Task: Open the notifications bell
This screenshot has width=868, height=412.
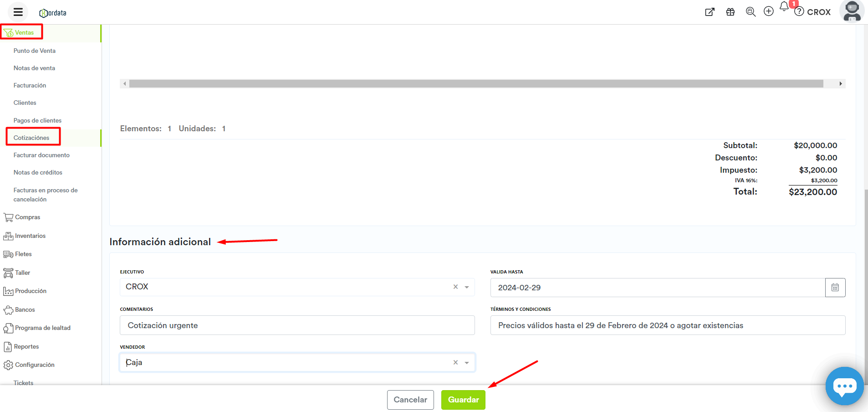Action: click(x=784, y=7)
